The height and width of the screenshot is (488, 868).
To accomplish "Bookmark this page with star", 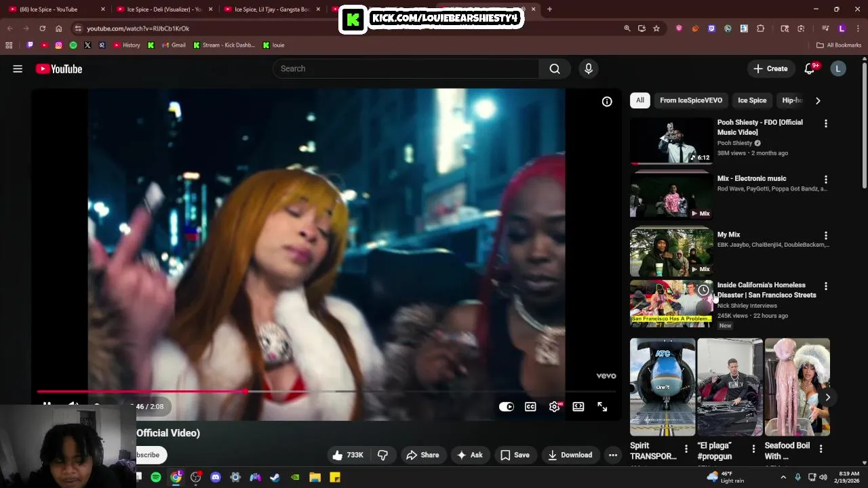I will pyautogui.click(x=656, y=28).
